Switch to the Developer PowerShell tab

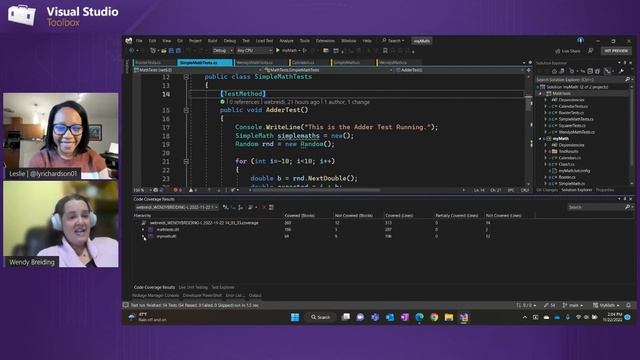[x=202, y=296]
